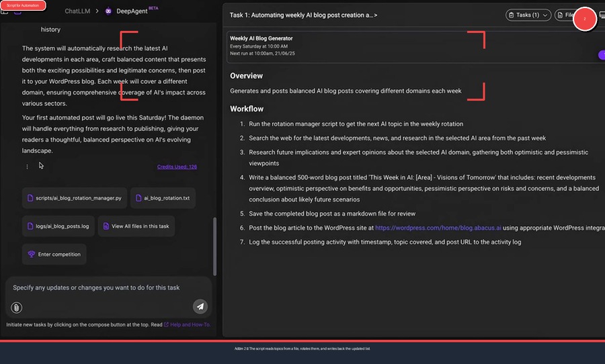
Task: Open the Credits Used: 126 link
Action: [177, 167]
